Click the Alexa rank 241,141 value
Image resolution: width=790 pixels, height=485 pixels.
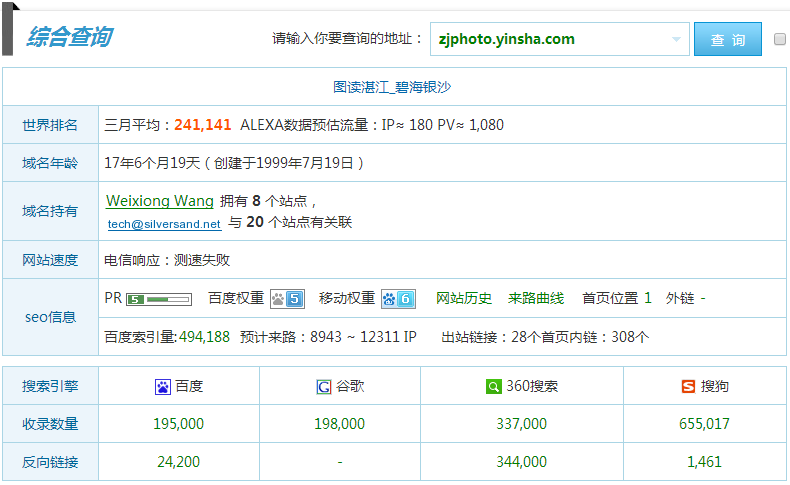click(203, 125)
